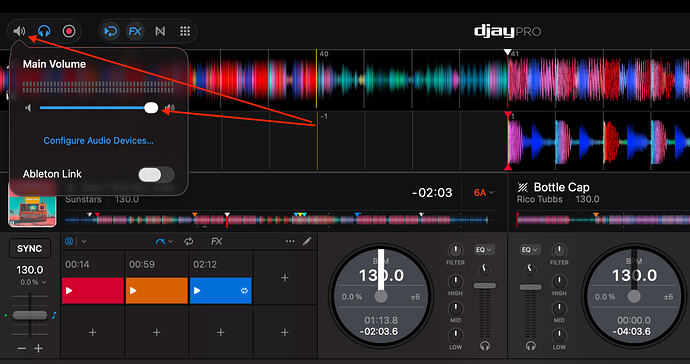Click the deck 2 HIGH EQ knob
This screenshot has height=364, width=690.
click(559, 281)
